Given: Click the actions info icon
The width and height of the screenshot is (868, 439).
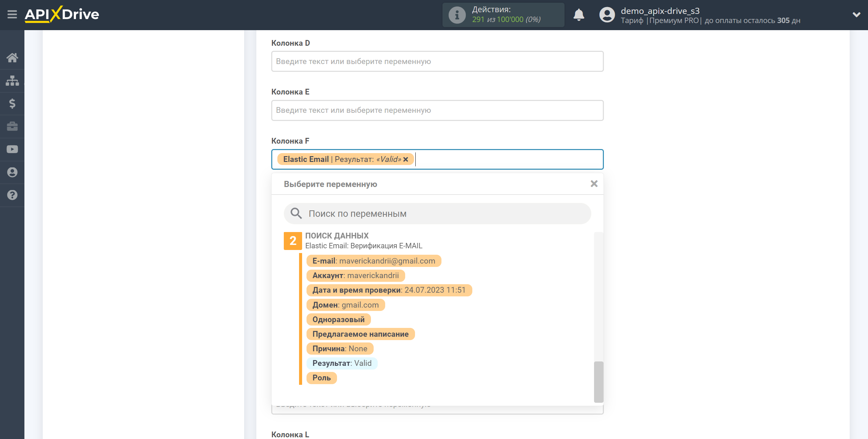Looking at the screenshot, I should [457, 15].
